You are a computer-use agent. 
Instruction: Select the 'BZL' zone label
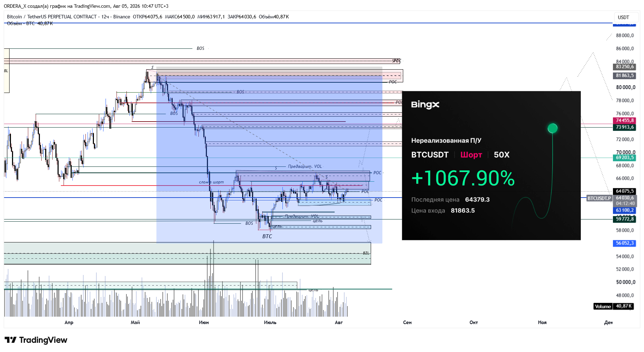tap(366, 253)
